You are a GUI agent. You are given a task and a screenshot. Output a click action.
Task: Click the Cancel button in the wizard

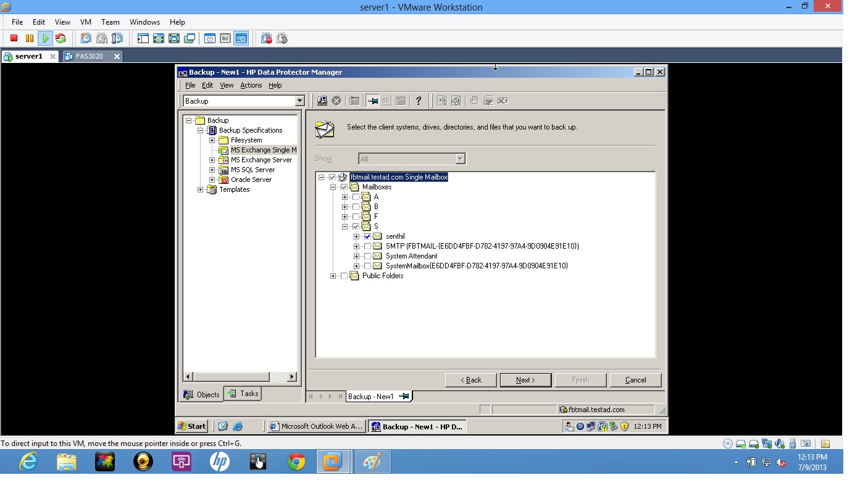635,380
